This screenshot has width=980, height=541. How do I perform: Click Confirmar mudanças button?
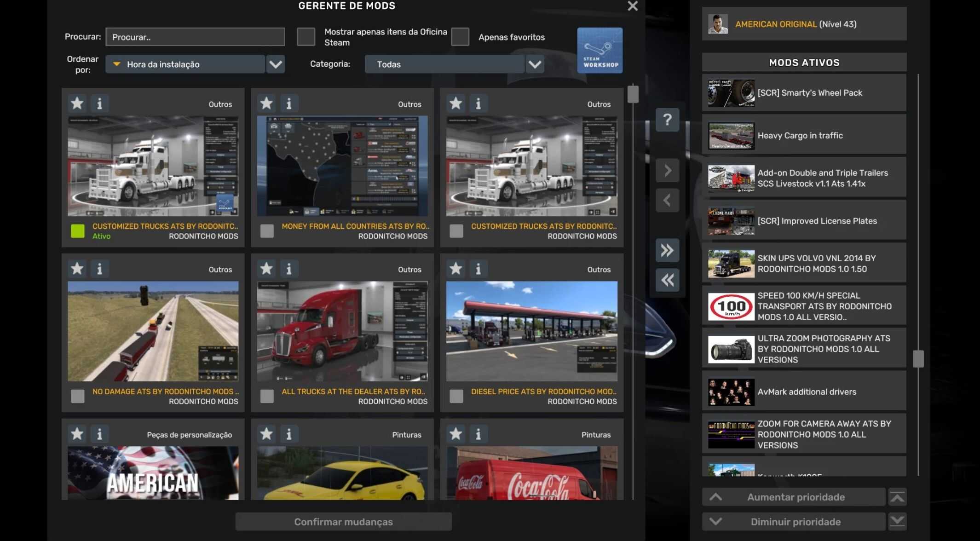coord(343,522)
